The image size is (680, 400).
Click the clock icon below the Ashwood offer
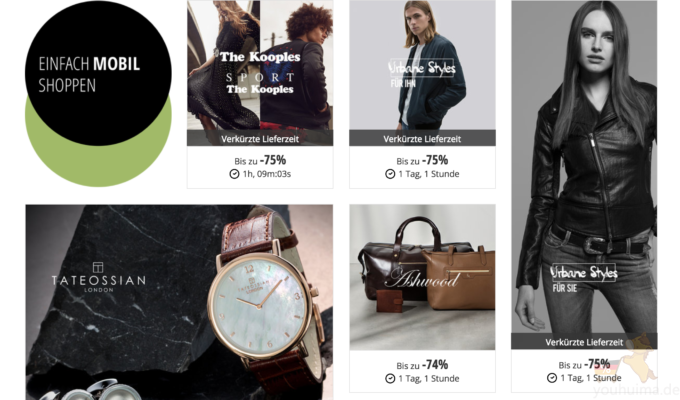coord(390,378)
